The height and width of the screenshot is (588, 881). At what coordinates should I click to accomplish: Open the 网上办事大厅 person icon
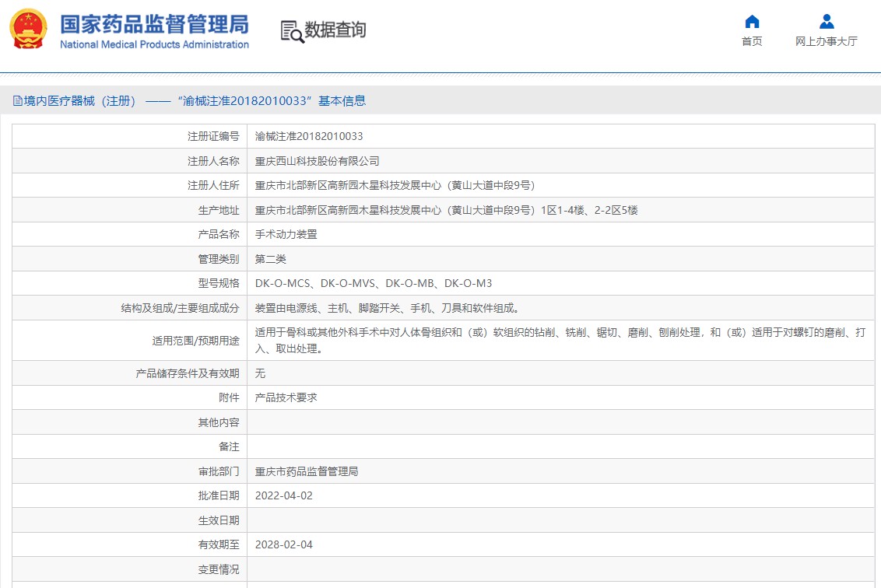click(827, 22)
